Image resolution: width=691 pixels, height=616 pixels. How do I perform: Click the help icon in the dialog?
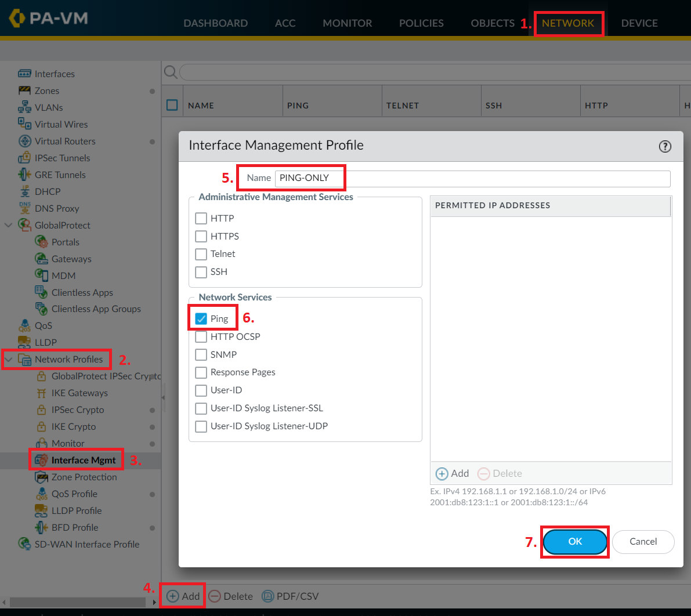click(665, 146)
